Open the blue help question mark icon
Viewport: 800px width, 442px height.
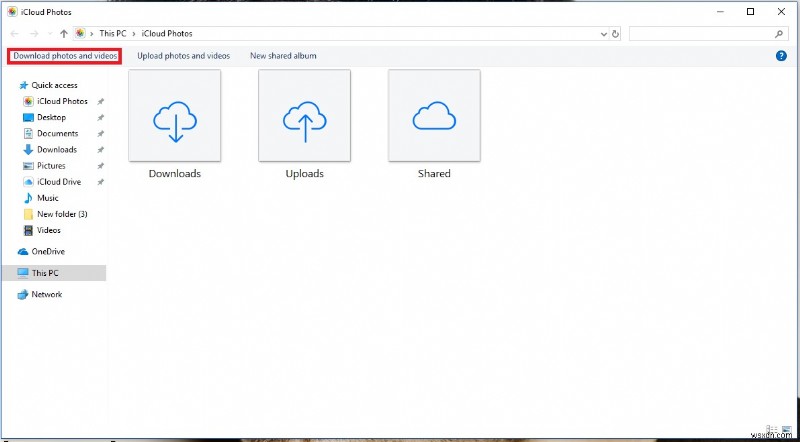(x=781, y=56)
